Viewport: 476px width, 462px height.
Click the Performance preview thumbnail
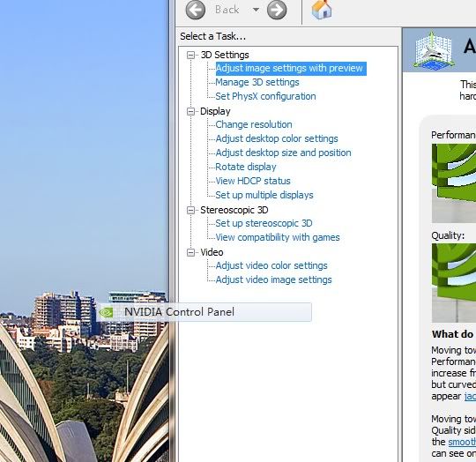pyautogui.click(x=454, y=183)
